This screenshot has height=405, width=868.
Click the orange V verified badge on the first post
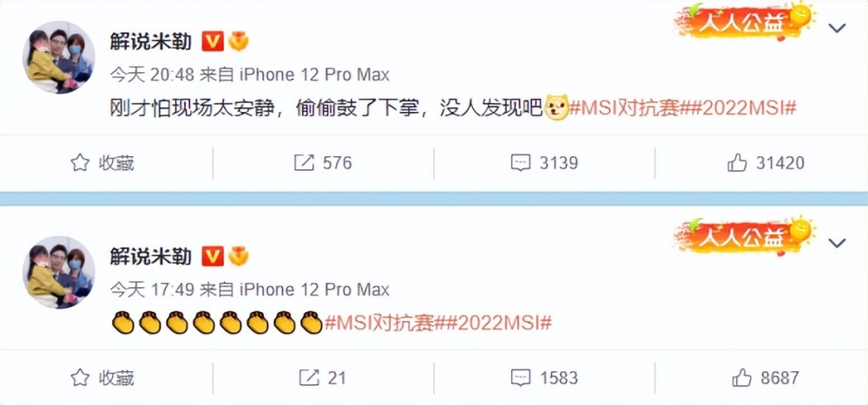click(x=213, y=42)
